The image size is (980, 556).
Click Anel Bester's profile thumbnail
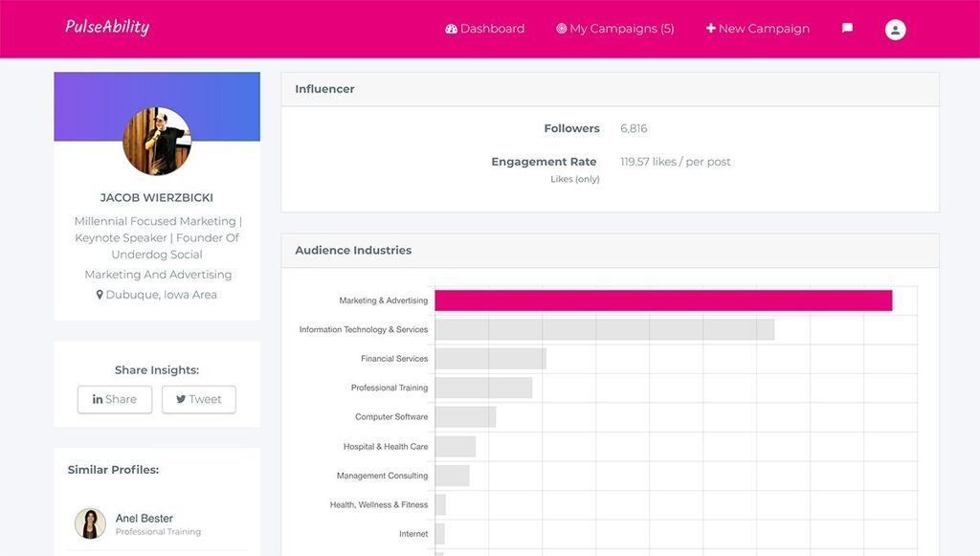(x=90, y=523)
